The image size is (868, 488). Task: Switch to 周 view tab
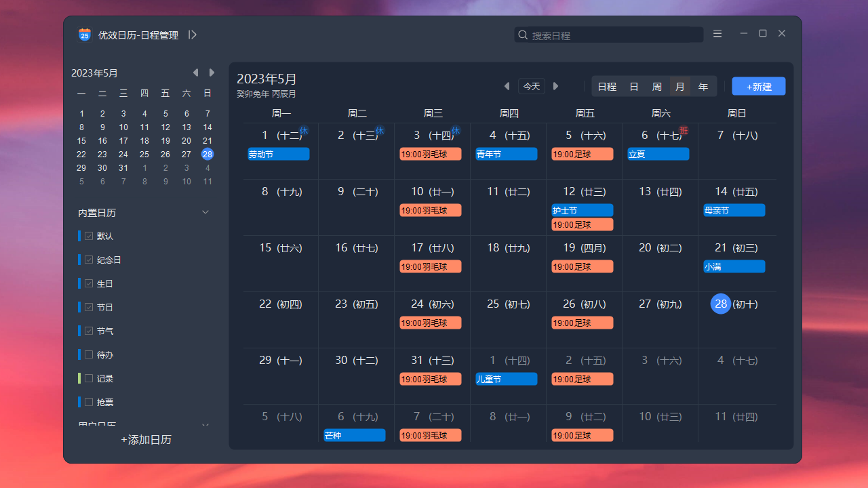click(656, 87)
